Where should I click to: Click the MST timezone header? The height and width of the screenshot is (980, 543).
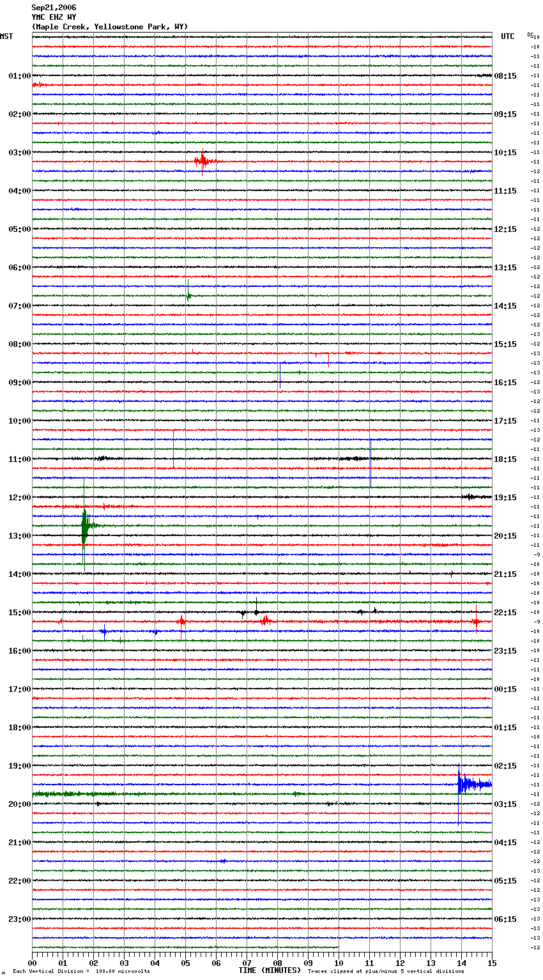point(6,36)
